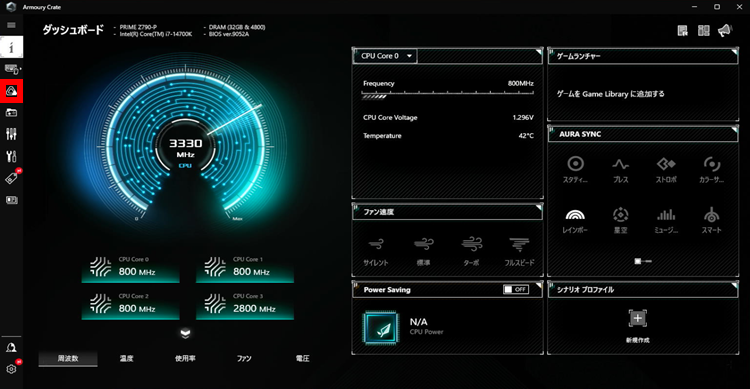Click the 3330 MHz CPU gauge readout
The height and width of the screenshot is (389, 750).
click(186, 147)
